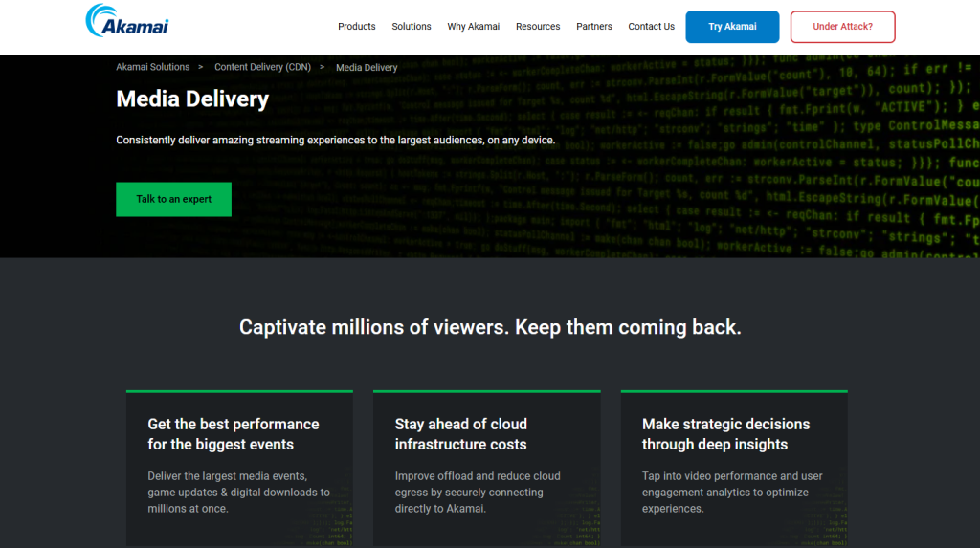Click the streaming experiences tagline text
980x548 pixels.
tap(336, 140)
